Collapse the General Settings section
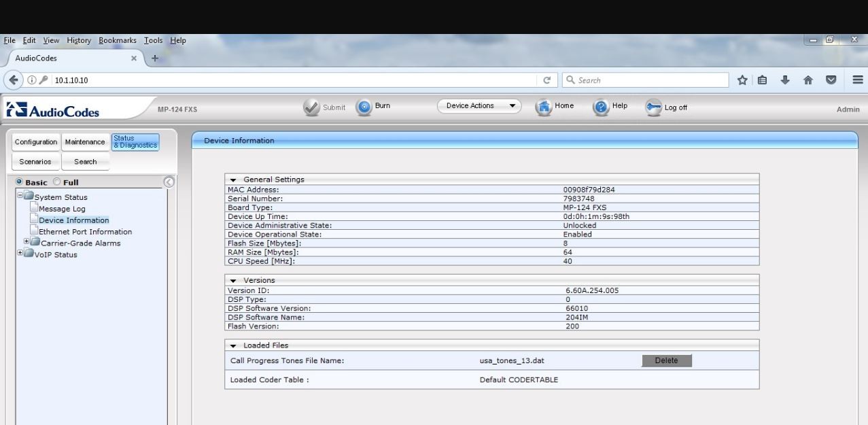 coord(233,180)
